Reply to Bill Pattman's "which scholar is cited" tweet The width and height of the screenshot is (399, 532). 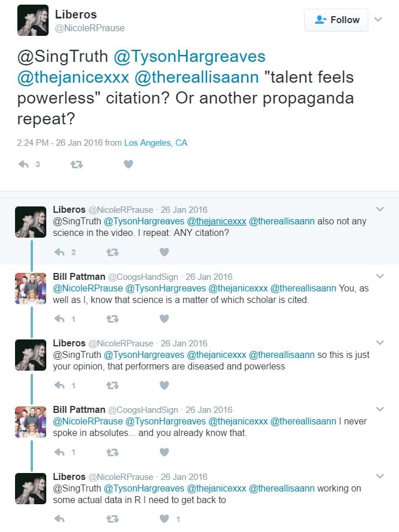pyautogui.click(x=58, y=319)
